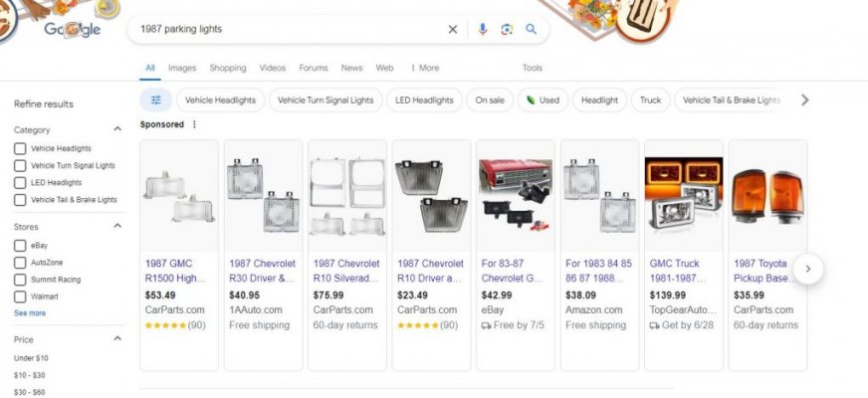
Task: Clear the search box with X icon
Action: tap(453, 30)
